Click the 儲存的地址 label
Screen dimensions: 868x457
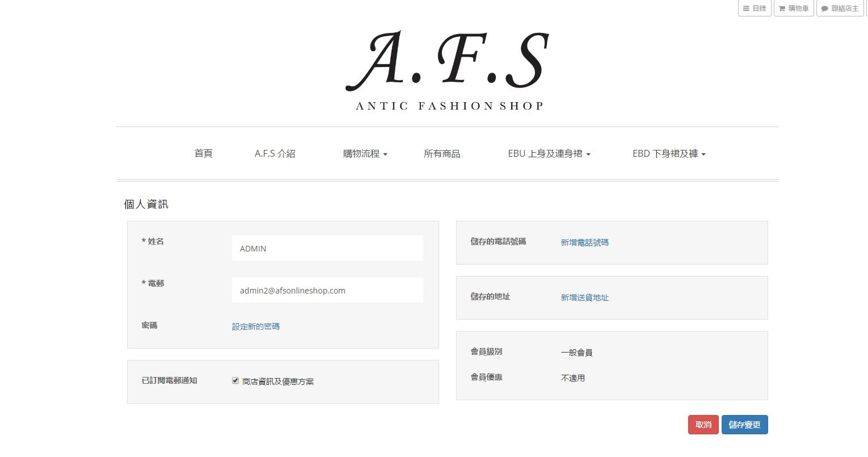tap(490, 296)
